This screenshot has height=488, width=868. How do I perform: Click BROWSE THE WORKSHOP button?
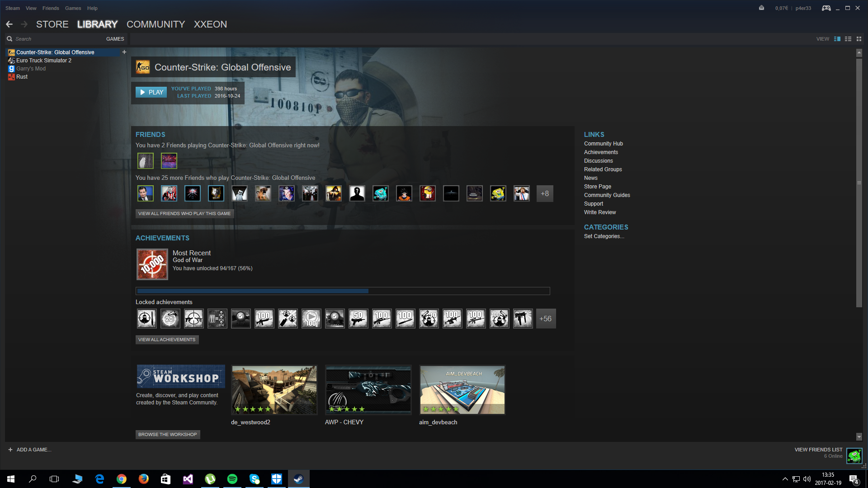tap(168, 434)
